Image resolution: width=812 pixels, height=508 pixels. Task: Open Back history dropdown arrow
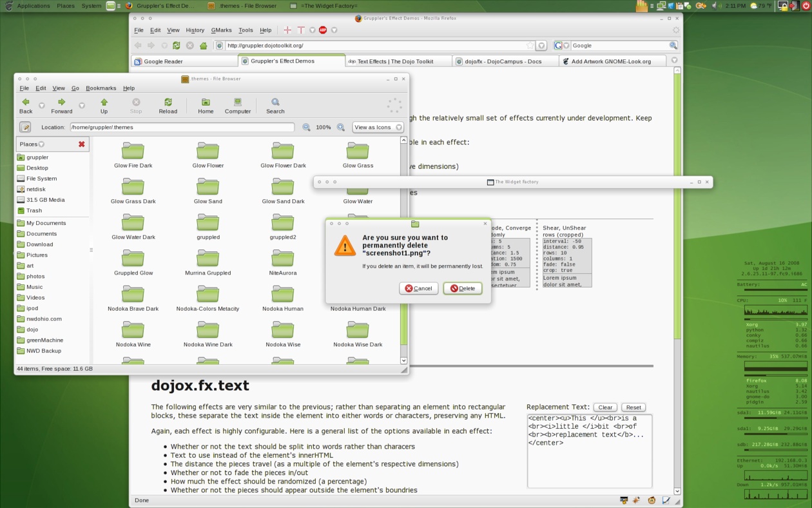(x=41, y=106)
